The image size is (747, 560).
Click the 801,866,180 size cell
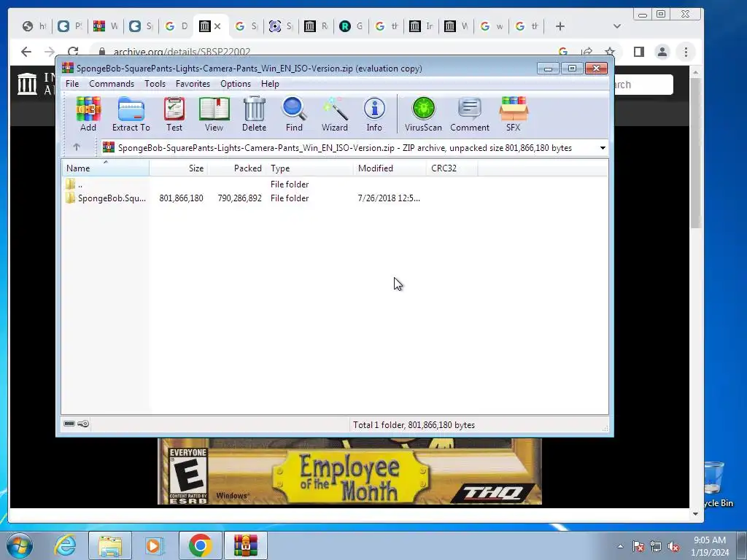point(181,198)
